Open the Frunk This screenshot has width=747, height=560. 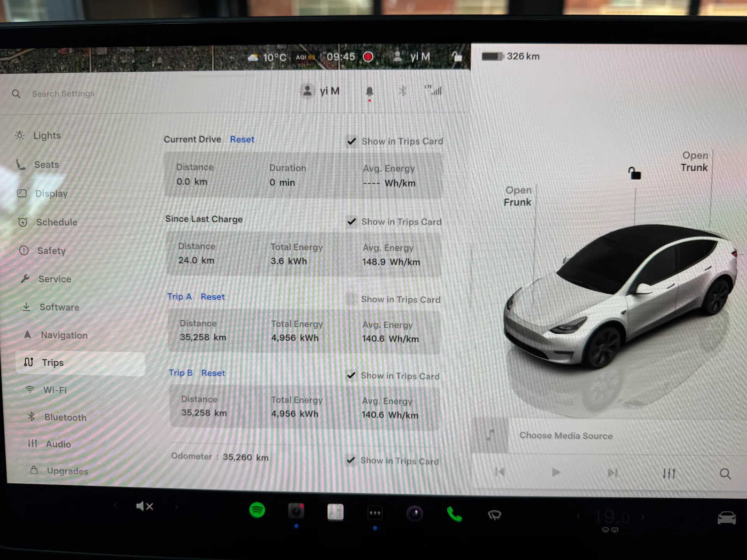click(x=517, y=196)
